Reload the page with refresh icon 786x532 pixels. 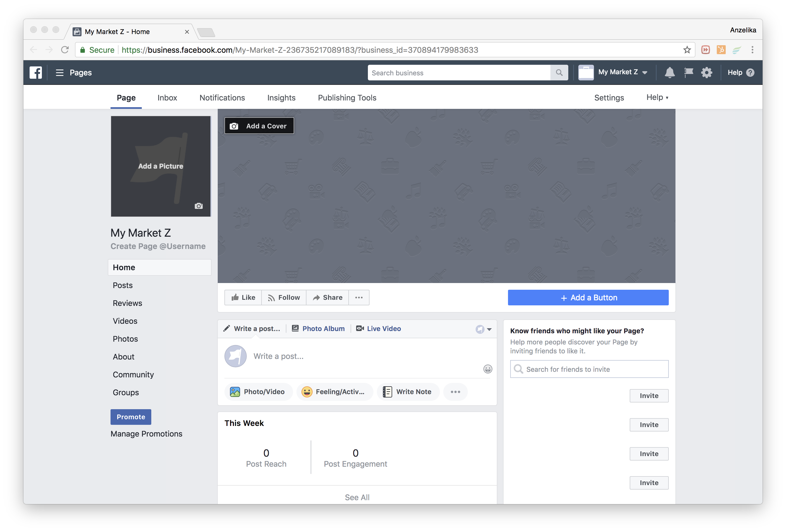tap(65, 50)
